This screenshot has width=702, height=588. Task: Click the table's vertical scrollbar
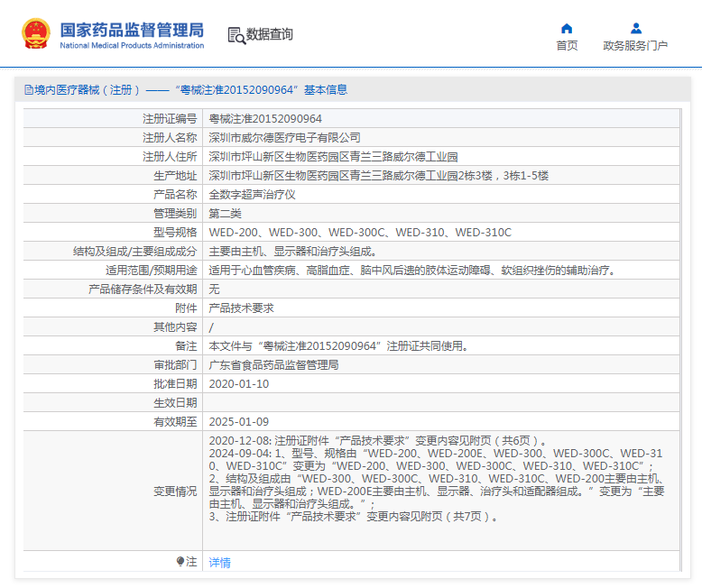pyautogui.click(x=680, y=340)
